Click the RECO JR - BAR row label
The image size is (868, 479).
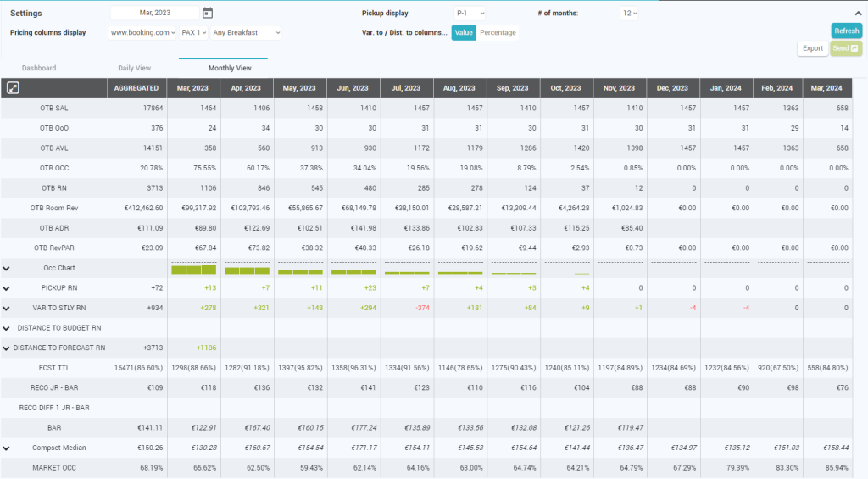[54, 387]
